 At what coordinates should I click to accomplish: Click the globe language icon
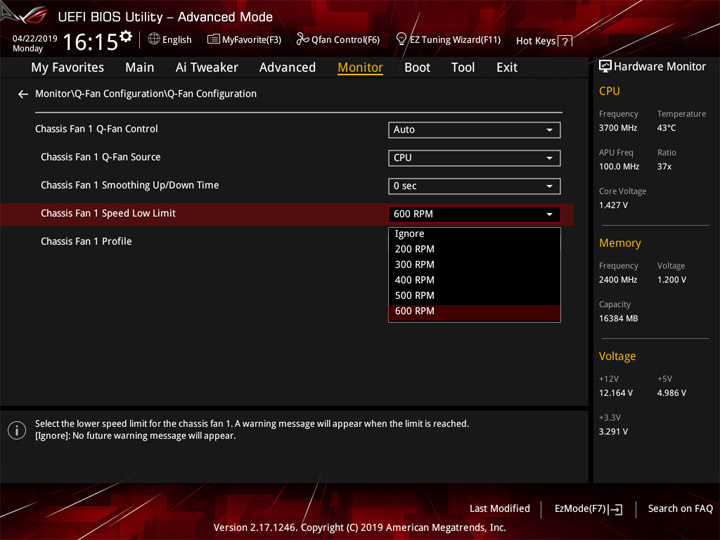click(x=154, y=39)
